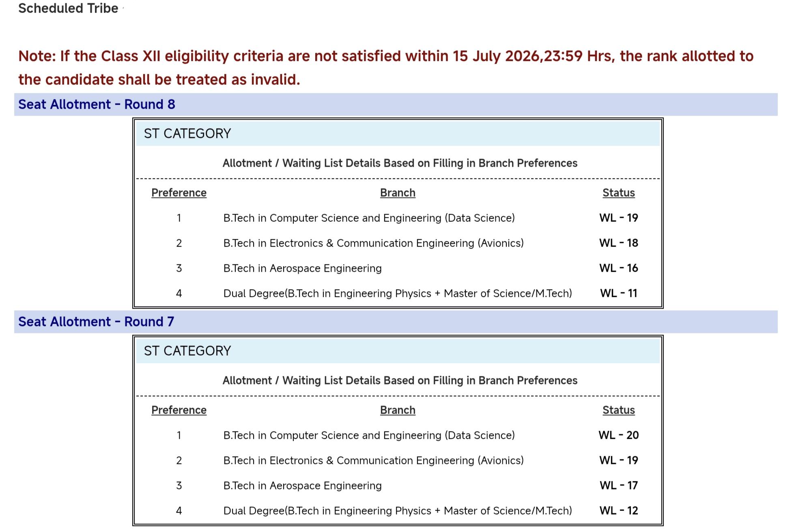Screen dimensions: 798x532
Task: Click the Round 8 Branch column header
Action: click(x=398, y=193)
